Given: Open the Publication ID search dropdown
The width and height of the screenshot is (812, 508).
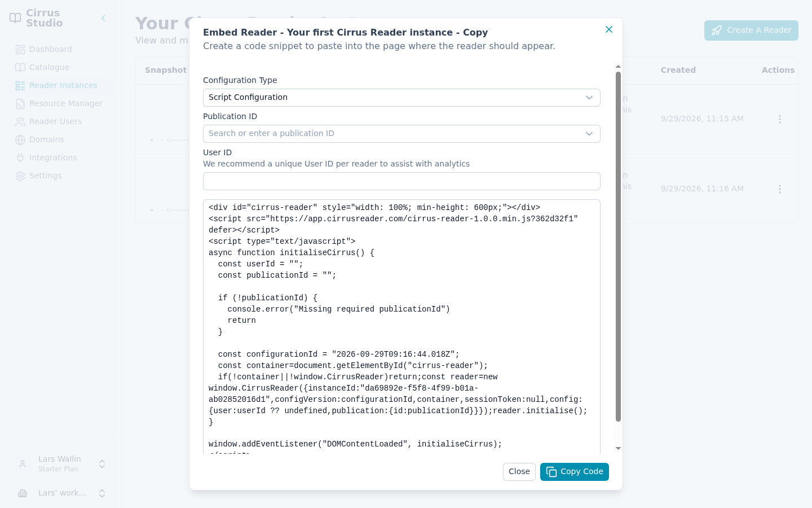Looking at the screenshot, I should 401,134.
